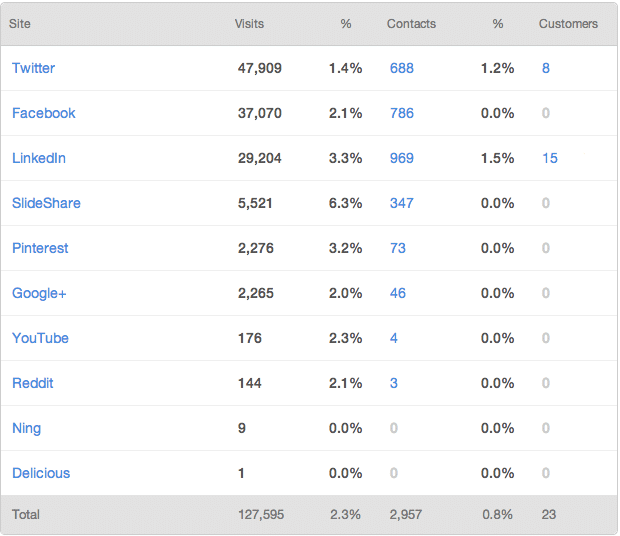Viewport: 620px width, 536px height.
Task: Sort table by Visits column header
Action: tap(249, 24)
